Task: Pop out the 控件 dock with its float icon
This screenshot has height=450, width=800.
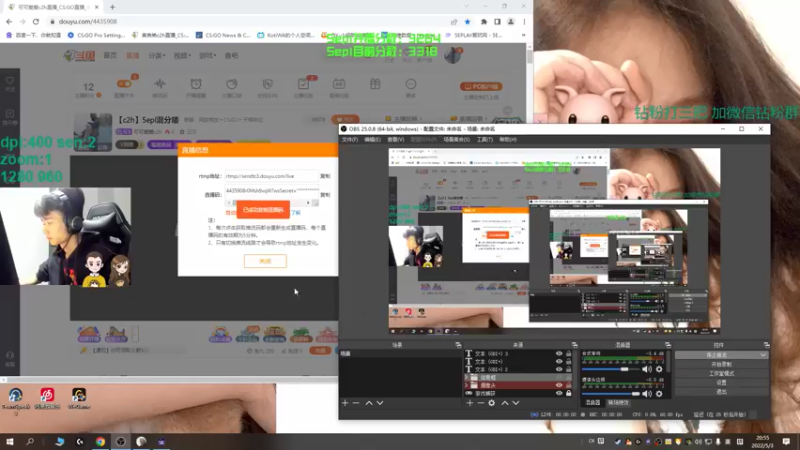Action: point(766,345)
